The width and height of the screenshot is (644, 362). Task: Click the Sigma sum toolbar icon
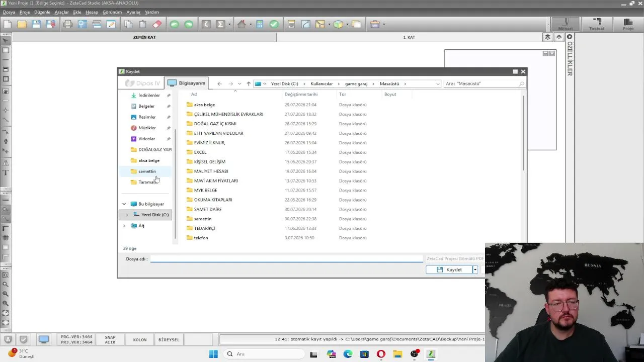click(220, 24)
